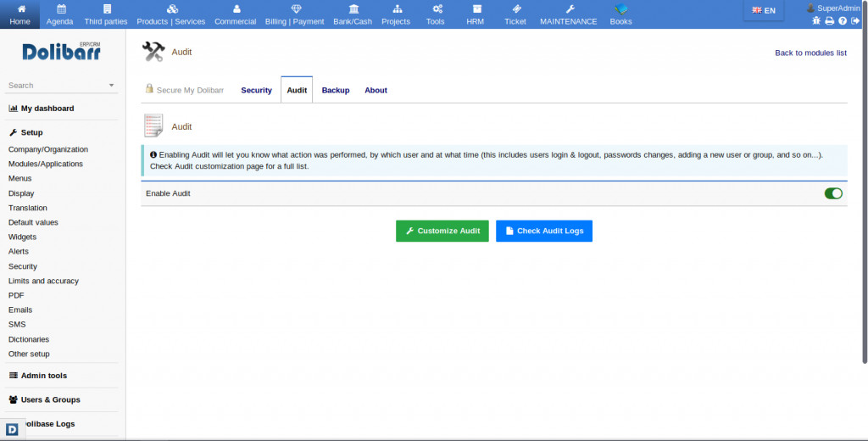The width and height of the screenshot is (868, 441).
Task: Open the Menus setup page
Action: point(20,178)
